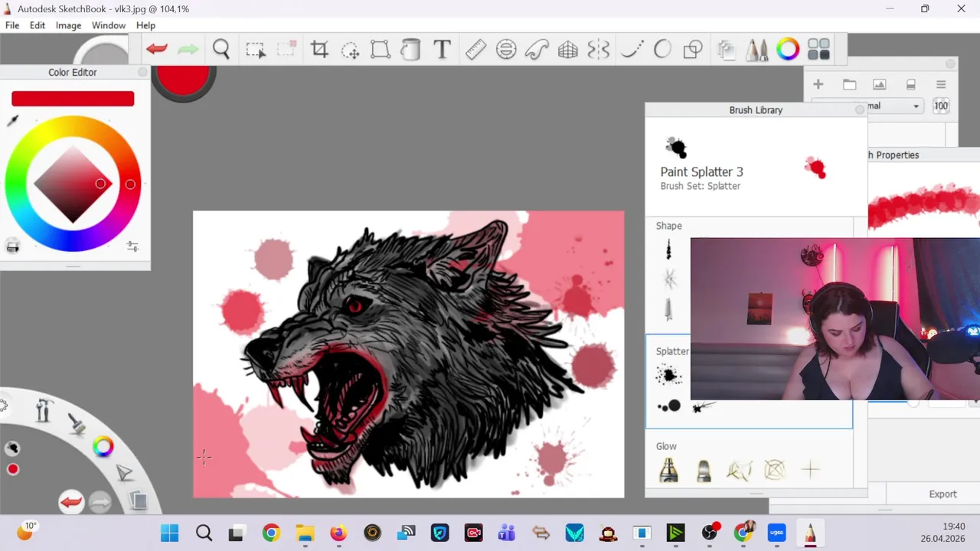Activate the French Curve guide tool
980x551 pixels.
tap(537, 51)
